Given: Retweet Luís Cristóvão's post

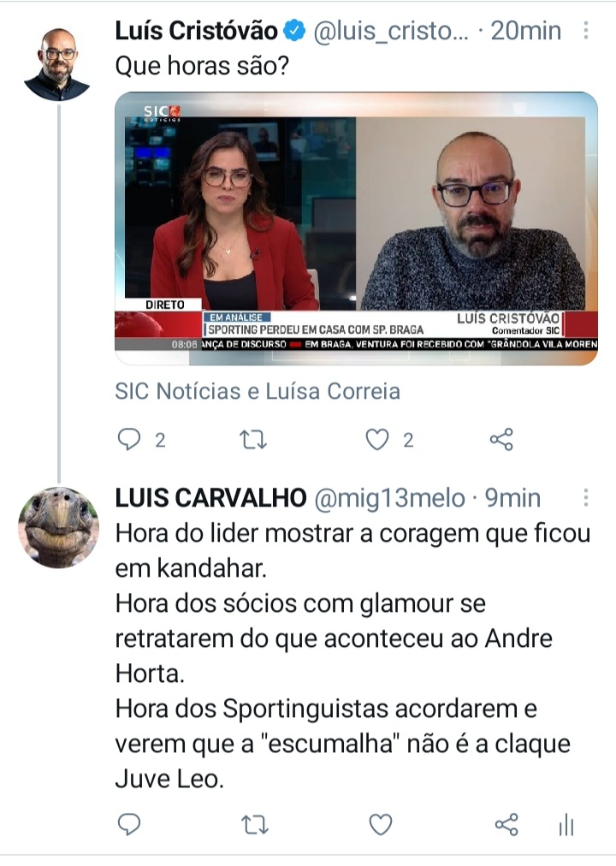Looking at the screenshot, I should tap(253, 440).
